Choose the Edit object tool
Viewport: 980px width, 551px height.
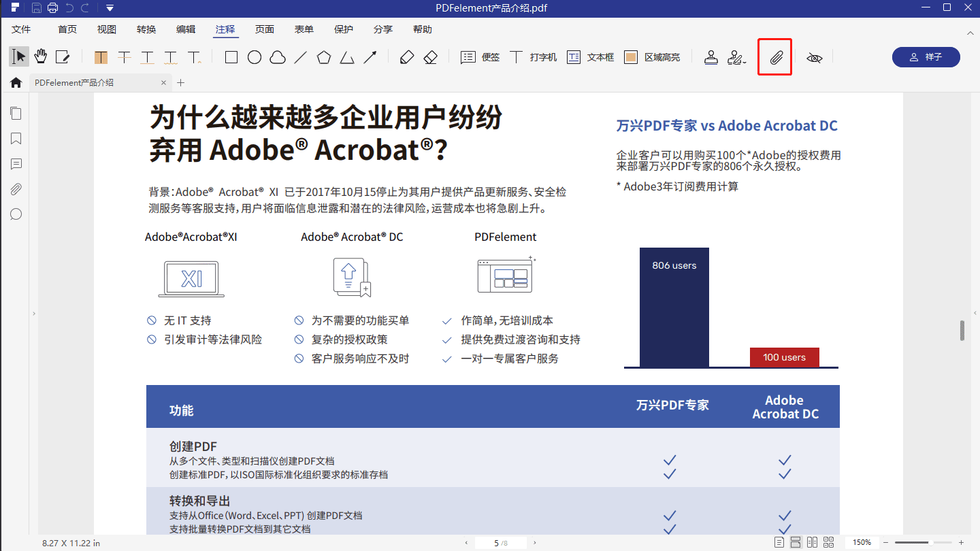(63, 57)
